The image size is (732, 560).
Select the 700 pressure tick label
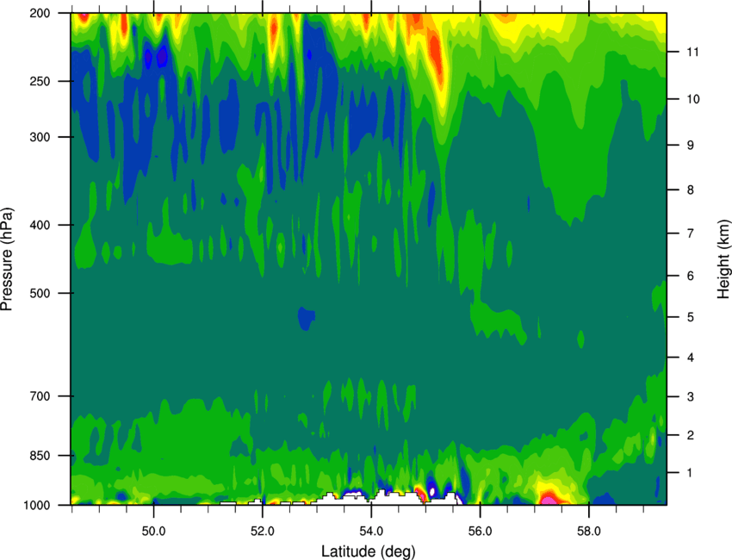coord(40,396)
